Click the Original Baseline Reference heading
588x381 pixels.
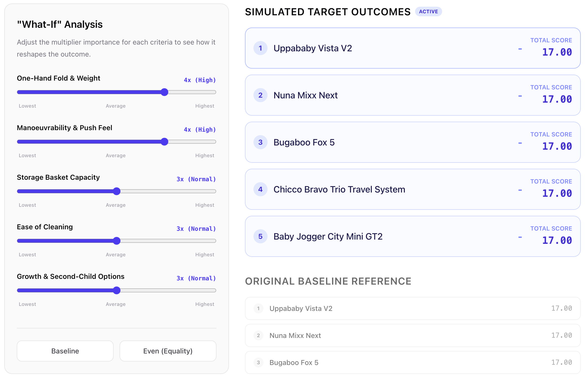point(328,281)
